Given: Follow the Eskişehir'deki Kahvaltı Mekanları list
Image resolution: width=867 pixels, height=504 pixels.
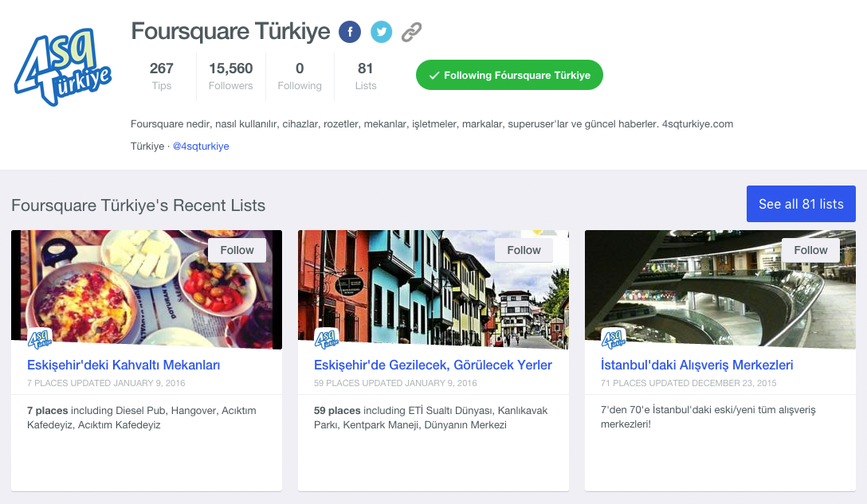Looking at the screenshot, I should (237, 250).
